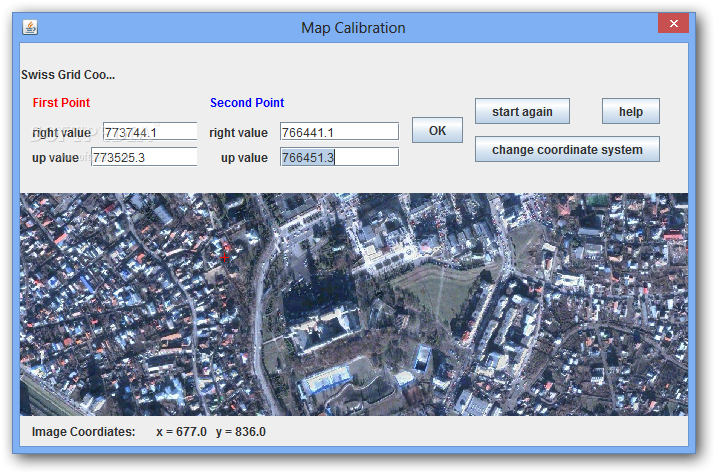Click the red First Point label

coord(61,103)
